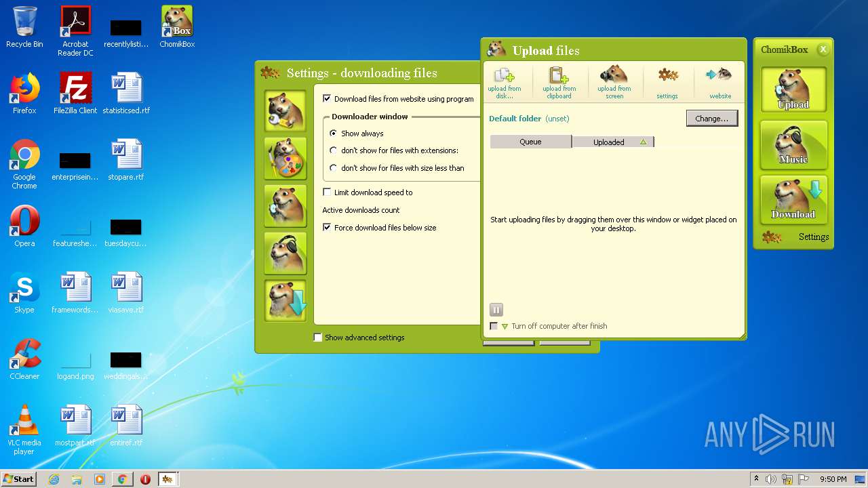
Task: Click upload from clipboard icon
Action: pyautogui.click(x=559, y=82)
